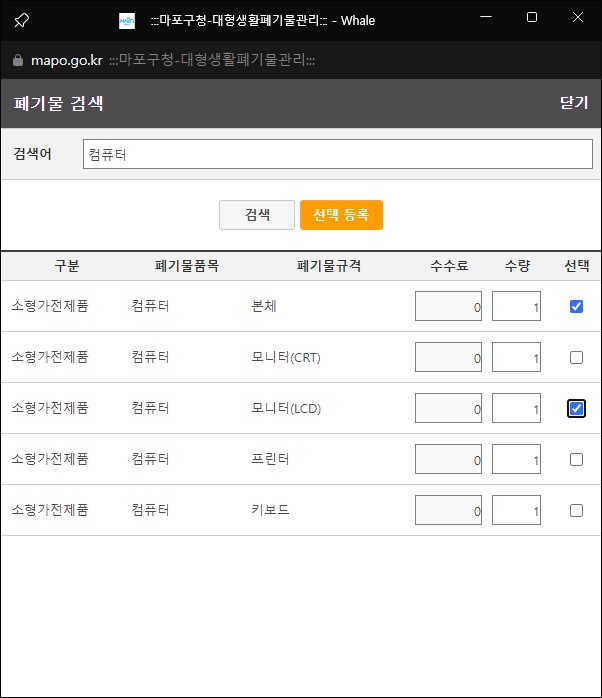Screen dimensions: 602x698
Task: Click the 수량 column header
Action: (x=517, y=266)
